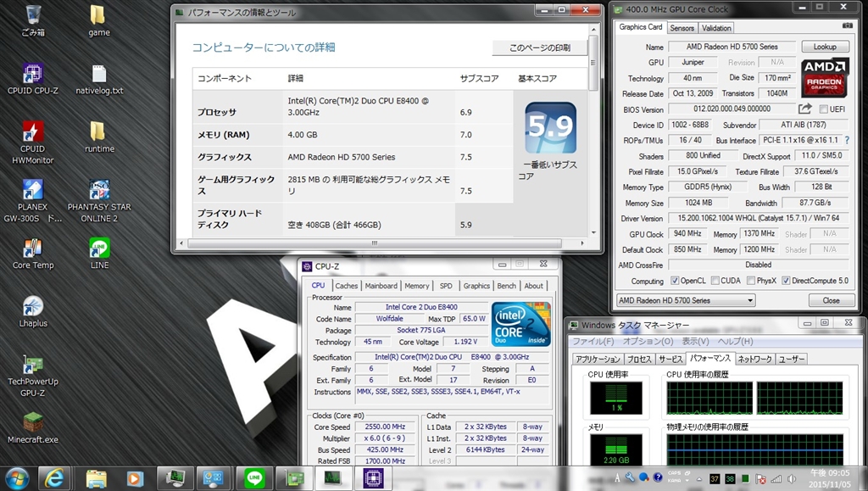Click the LINE icon in taskbar
The image size is (868, 491).
(254, 477)
